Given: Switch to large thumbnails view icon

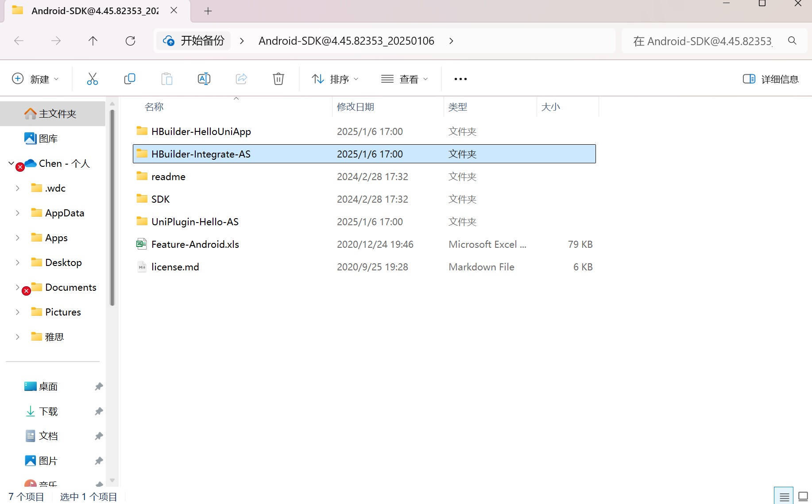Looking at the screenshot, I should (x=803, y=496).
